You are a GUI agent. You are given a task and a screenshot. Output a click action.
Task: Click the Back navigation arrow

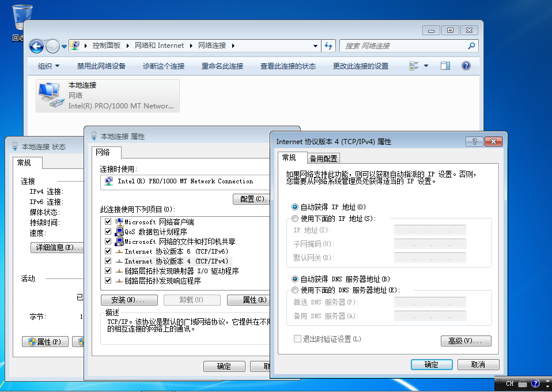click(x=36, y=46)
